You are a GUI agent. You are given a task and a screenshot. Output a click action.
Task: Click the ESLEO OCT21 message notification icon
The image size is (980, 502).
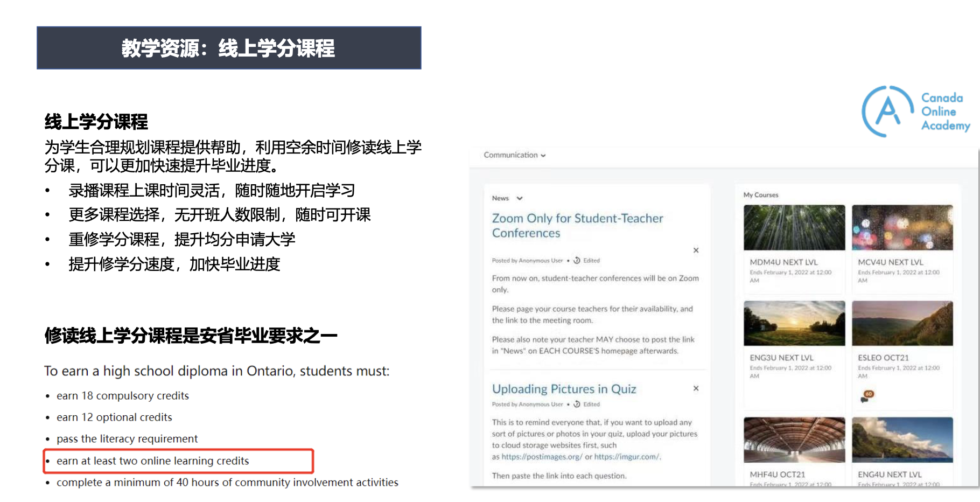point(866,396)
